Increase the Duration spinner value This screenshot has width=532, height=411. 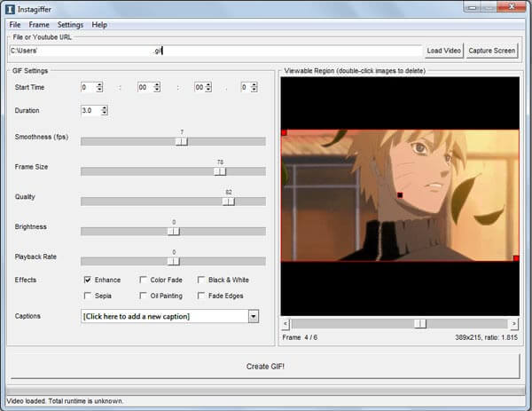tap(105, 108)
